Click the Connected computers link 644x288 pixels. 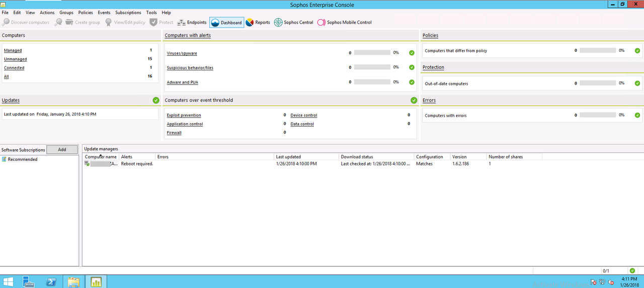coord(14,68)
